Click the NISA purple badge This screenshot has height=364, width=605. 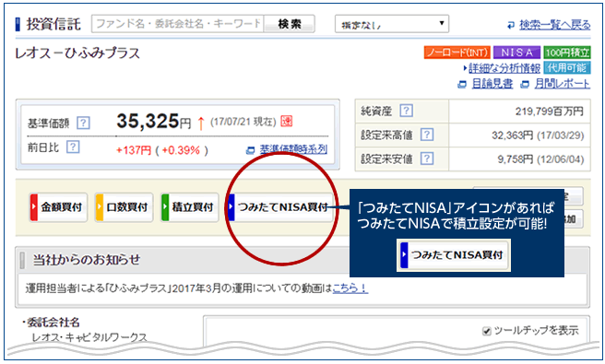[x=516, y=52]
